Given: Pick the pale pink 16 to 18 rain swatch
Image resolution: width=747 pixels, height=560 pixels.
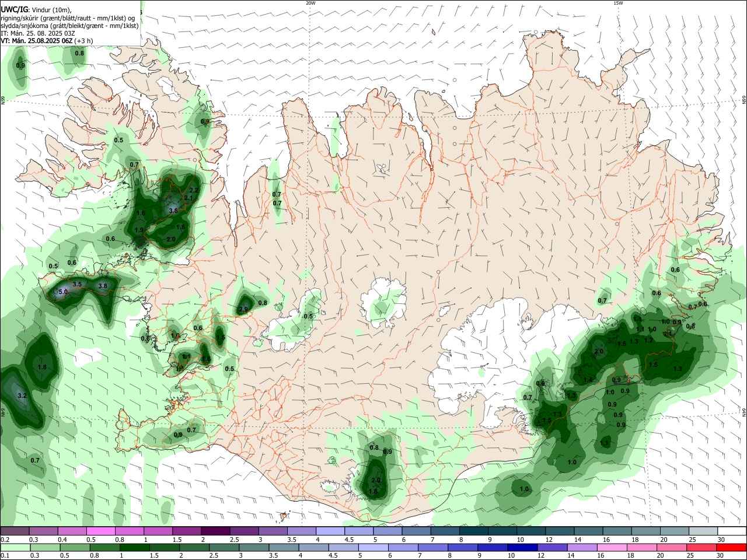Looking at the screenshot, I should (611, 548).
